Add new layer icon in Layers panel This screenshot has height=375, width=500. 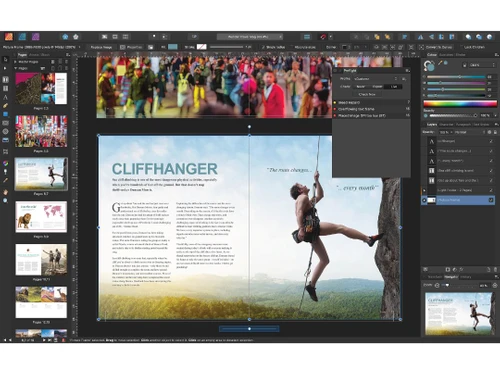pos(489,269)
